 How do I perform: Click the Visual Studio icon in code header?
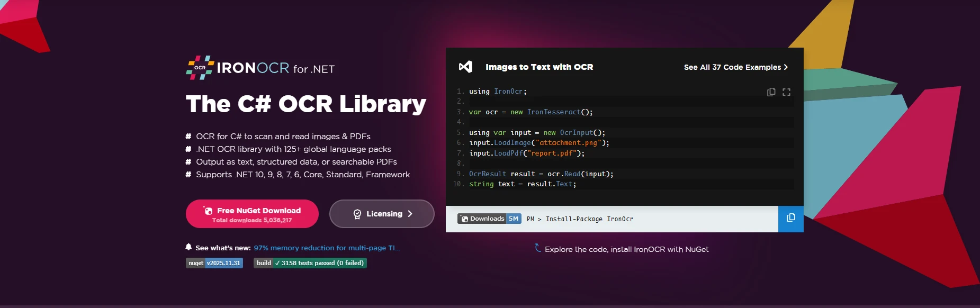click(x=465, y=67)
